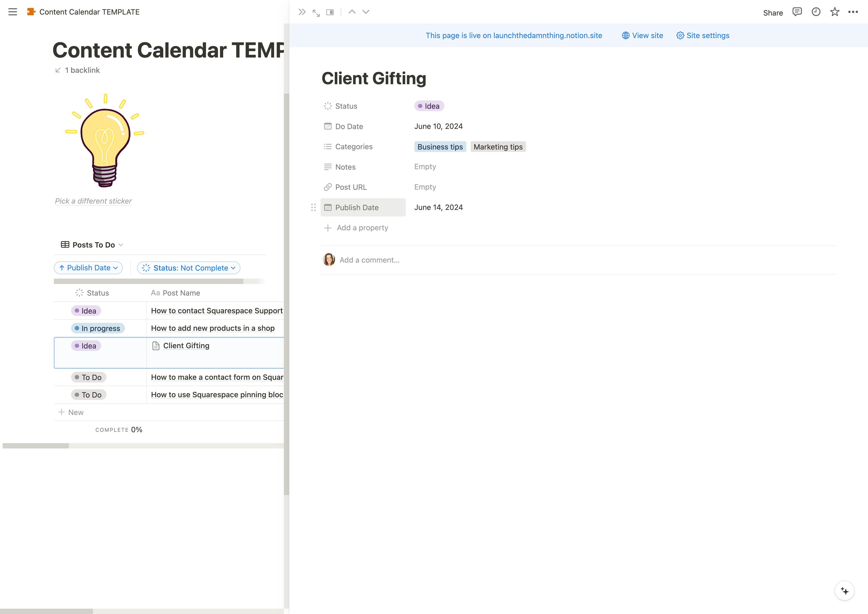Click View site link
This screenshot has height=614, width=868.
click(x=642, y=36)
